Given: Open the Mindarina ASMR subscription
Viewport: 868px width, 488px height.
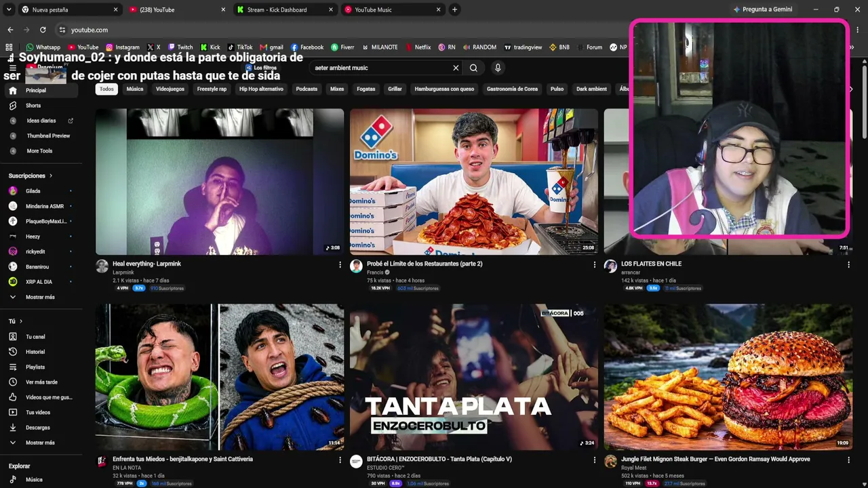Looking at the screenshot, I should (x=41, y=206).
